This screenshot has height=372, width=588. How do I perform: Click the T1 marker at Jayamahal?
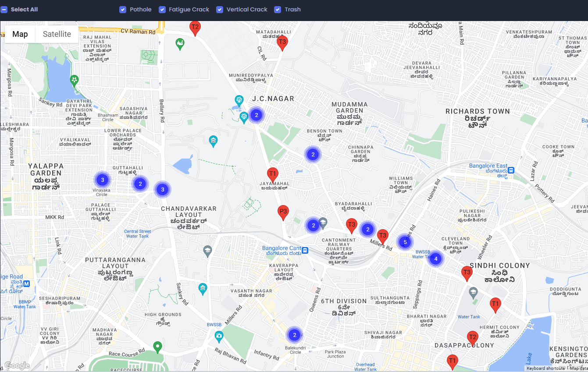272,174
